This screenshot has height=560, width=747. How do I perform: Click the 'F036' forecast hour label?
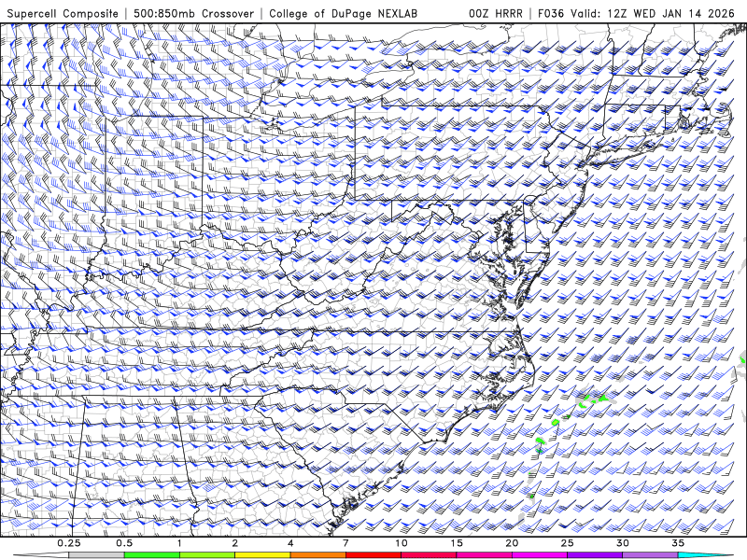(552, 13)
